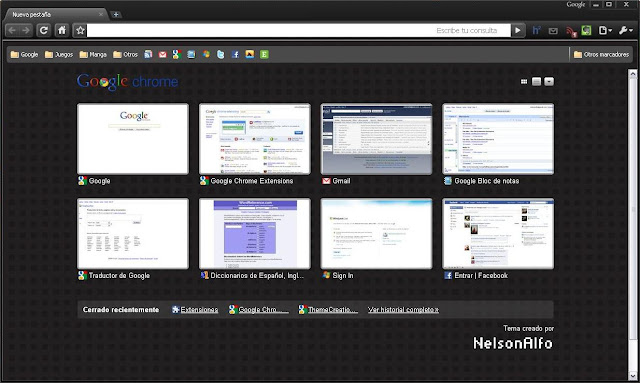640x383 pixels.
Task: Switch to thumbnail grid view
Action: pyautogui.click(x=524, y=82)
